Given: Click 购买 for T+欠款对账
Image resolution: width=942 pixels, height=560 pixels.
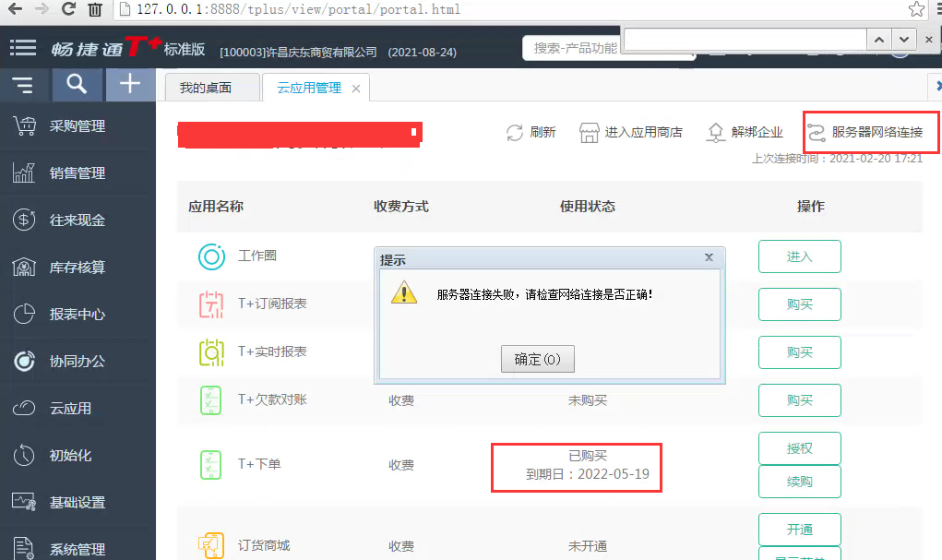Looking at the screenshot, I should point(800,400).
